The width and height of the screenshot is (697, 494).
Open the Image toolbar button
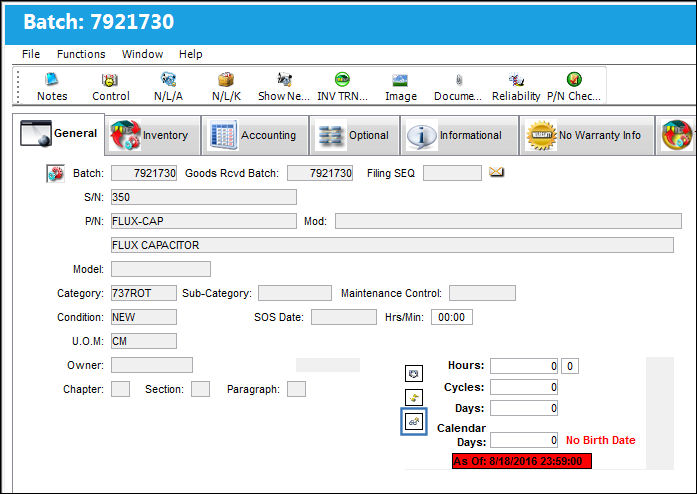coord(401,87)
